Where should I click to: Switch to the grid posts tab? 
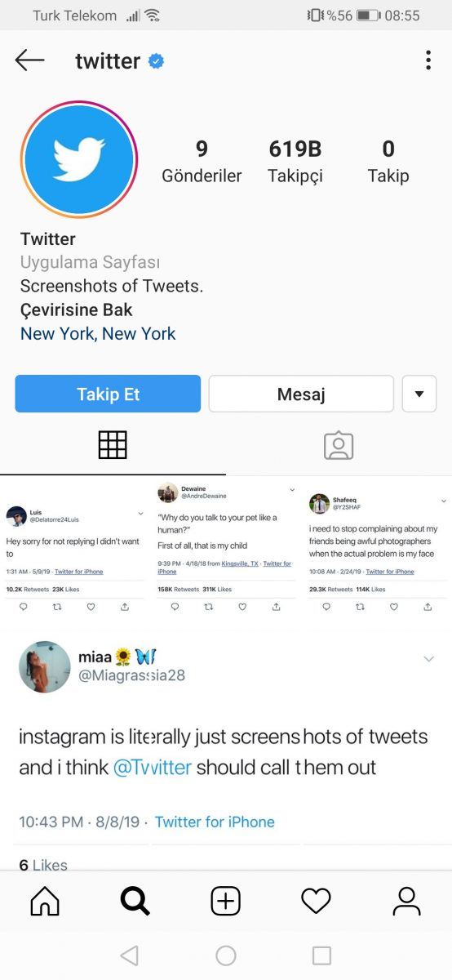point(113,445)
